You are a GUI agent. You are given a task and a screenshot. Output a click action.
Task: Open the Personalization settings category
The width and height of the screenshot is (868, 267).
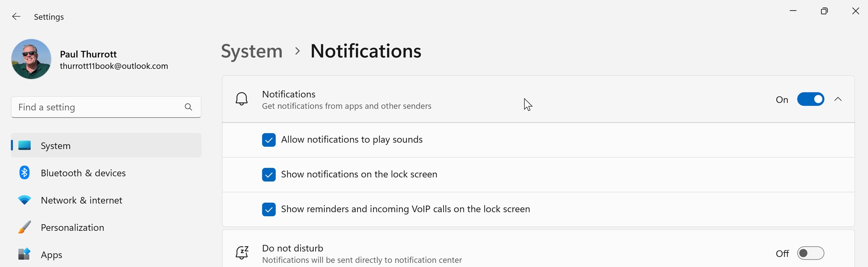point(72,227)
